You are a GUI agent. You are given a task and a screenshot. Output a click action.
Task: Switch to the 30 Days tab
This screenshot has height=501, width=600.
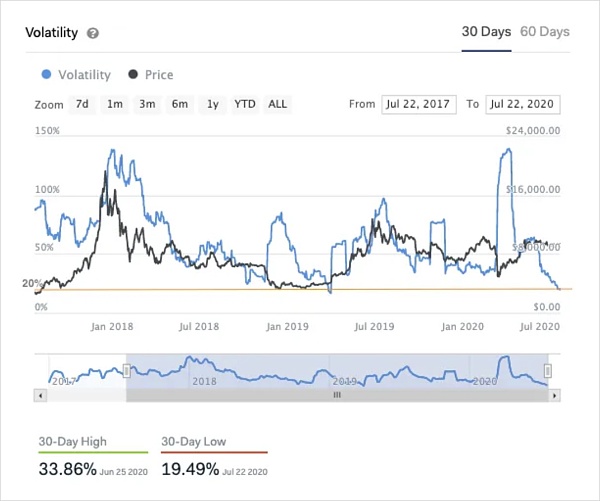[x=486, y=31]
